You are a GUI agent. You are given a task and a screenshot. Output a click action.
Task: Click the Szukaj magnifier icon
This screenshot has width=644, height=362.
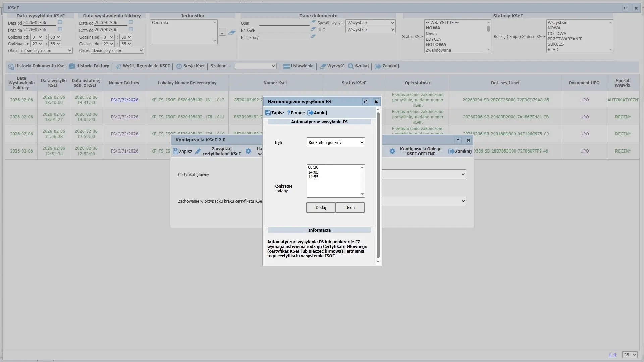tap(351, 66)
